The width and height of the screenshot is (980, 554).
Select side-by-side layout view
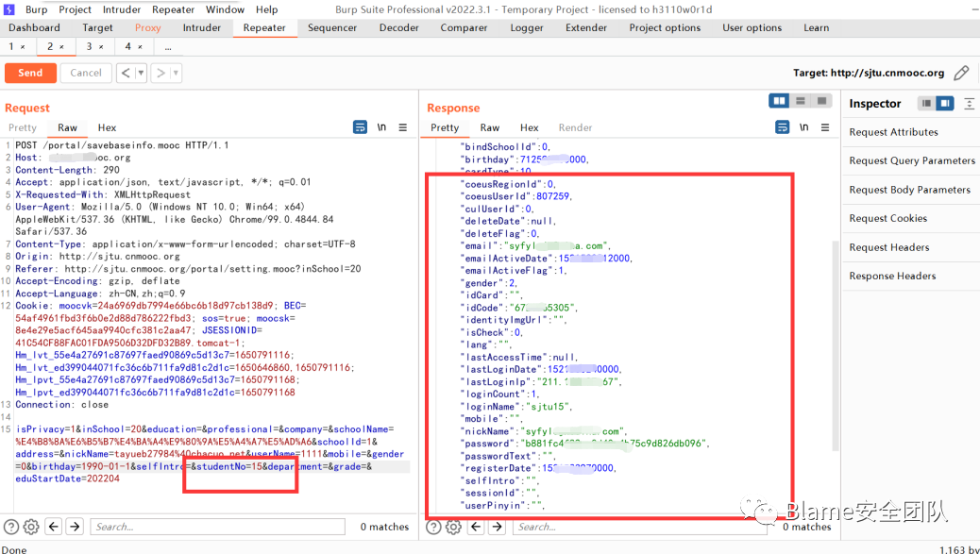tap(780, 101)
